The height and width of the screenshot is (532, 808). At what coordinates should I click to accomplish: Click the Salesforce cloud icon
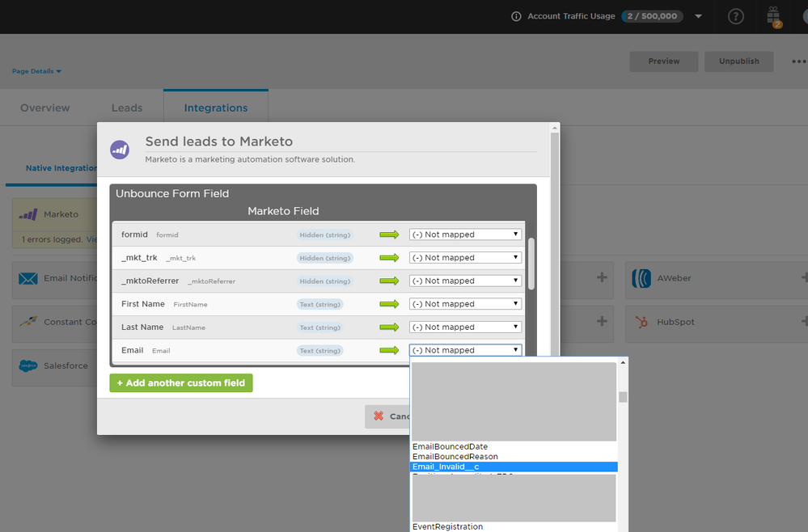(x=28, y=365)
